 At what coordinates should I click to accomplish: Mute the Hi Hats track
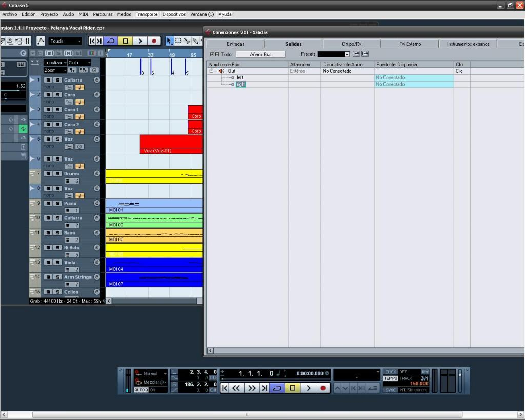coord(48,248)
